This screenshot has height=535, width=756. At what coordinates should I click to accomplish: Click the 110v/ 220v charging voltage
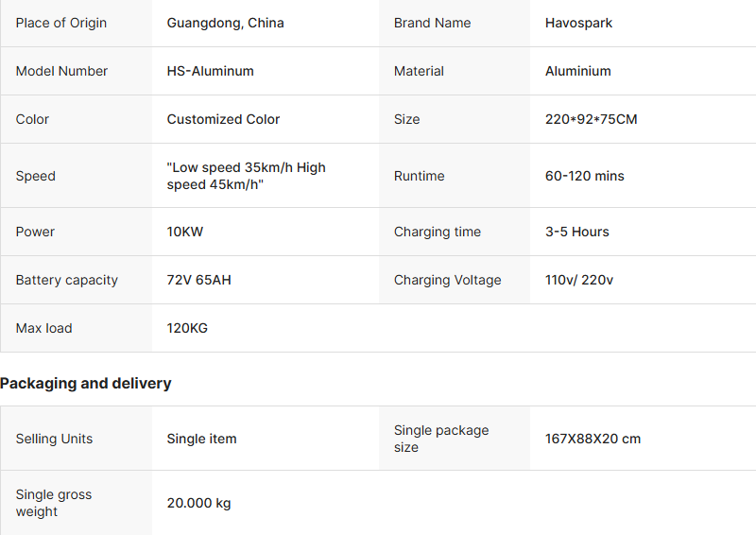tap(578, 280)
